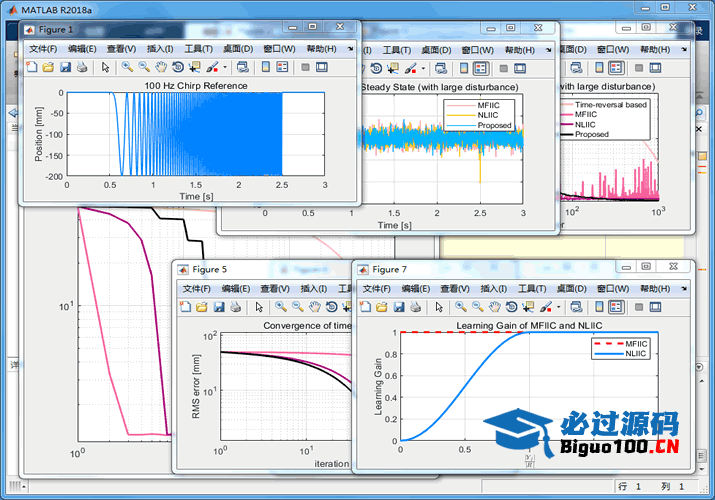Click Figure 1 title '100 Hz Chirp Reference'
Screen dimensions: 715x500
(x=196, y=86)
